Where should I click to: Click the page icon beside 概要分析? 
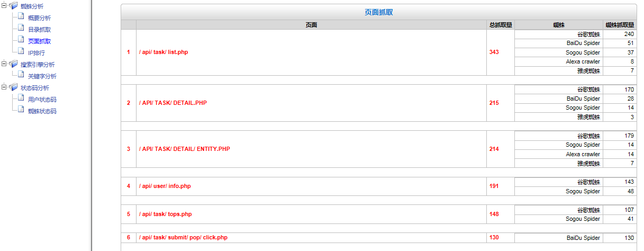[x=21, y=17]
